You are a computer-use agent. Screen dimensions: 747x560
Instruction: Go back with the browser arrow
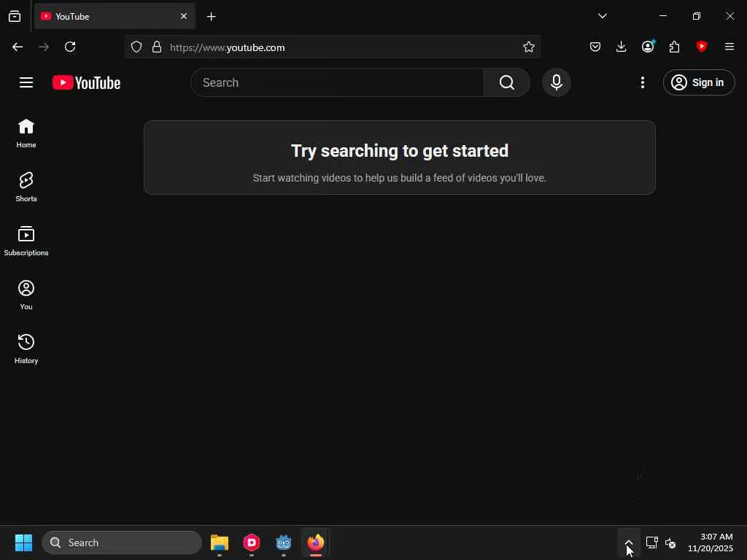[18, 47]
